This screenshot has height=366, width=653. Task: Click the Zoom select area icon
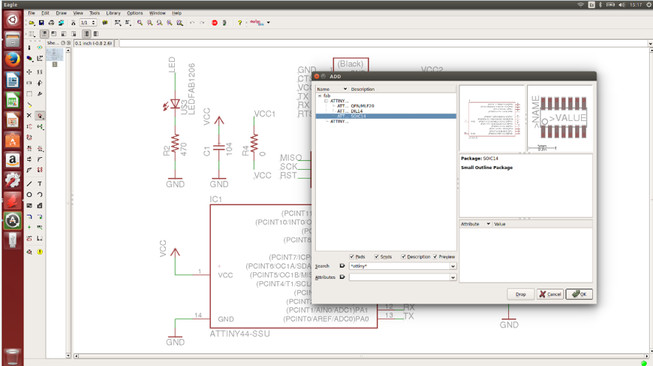point(179,22)
